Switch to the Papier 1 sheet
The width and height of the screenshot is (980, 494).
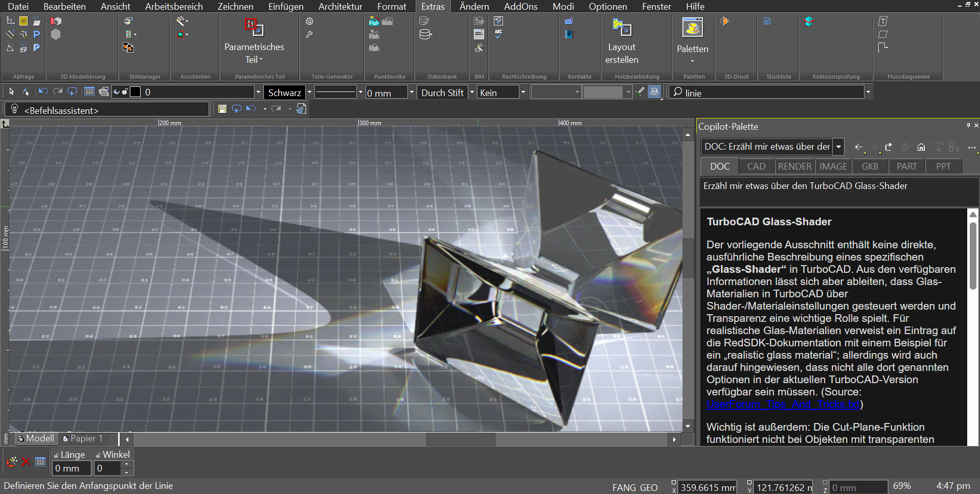pos(83,438)
